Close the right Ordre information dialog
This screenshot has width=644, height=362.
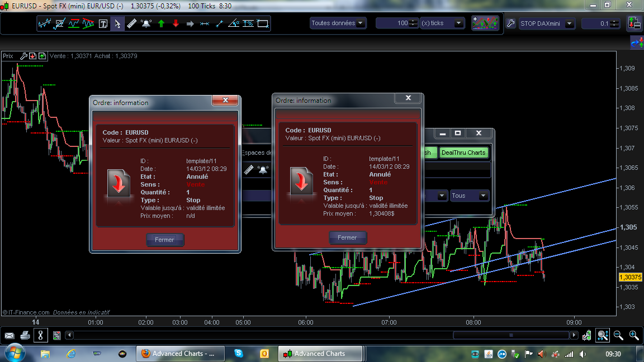pyautogui.click(x=408, y=98)
